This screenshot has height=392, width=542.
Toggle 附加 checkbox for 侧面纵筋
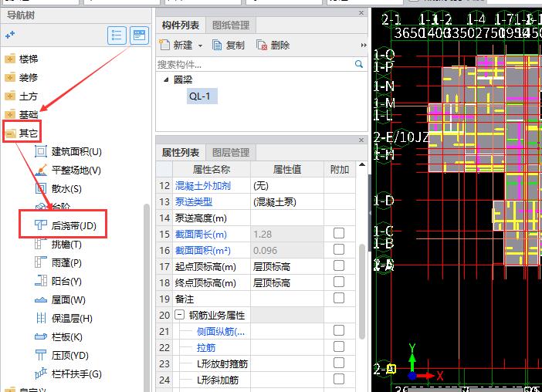[x=339, y=330]
